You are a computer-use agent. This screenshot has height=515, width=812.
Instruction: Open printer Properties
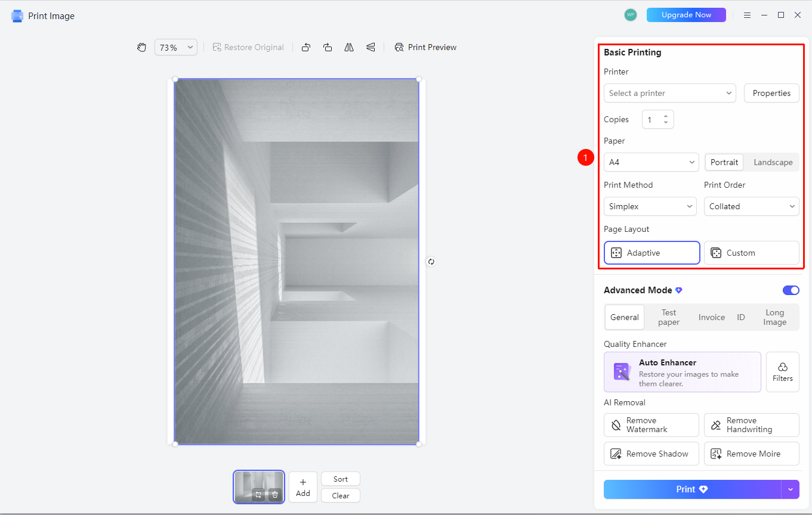771,93
